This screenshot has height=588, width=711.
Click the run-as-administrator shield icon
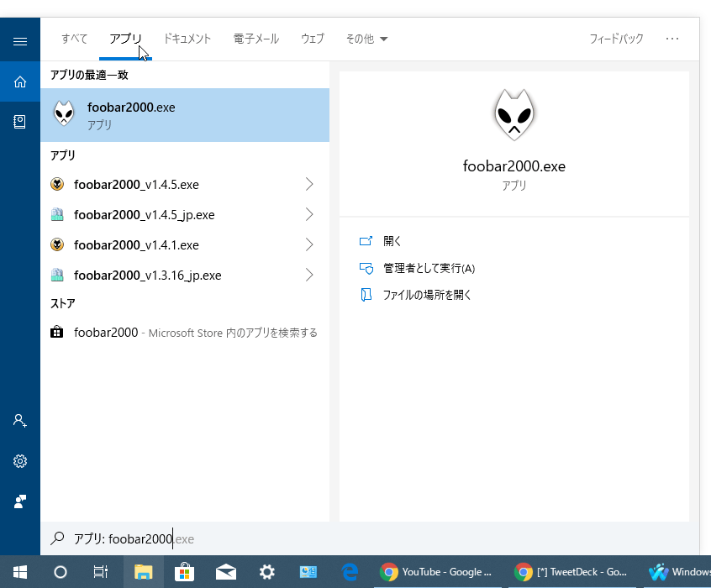(366, 269)
